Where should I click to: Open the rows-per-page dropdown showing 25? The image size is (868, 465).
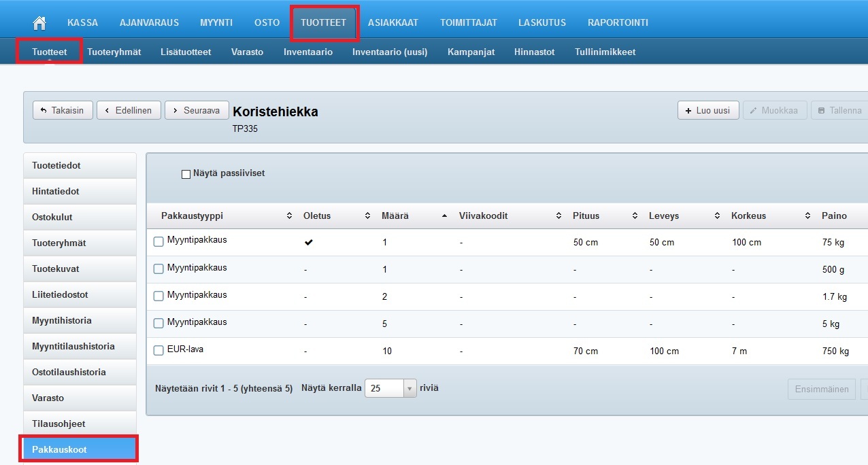click(390, 388)
